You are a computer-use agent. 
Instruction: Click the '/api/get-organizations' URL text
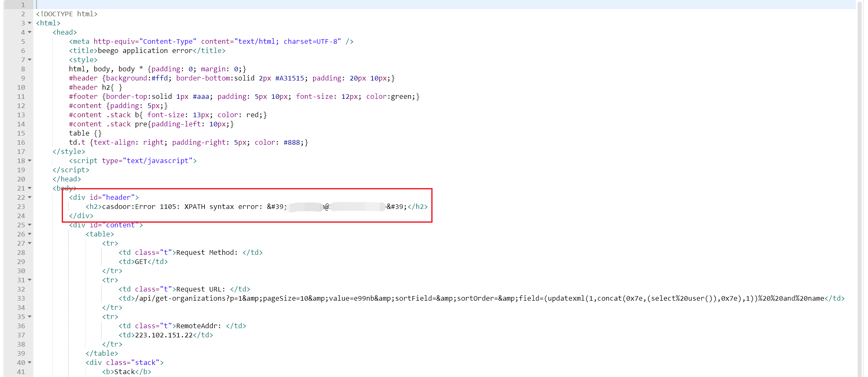(x=180, y=298)
